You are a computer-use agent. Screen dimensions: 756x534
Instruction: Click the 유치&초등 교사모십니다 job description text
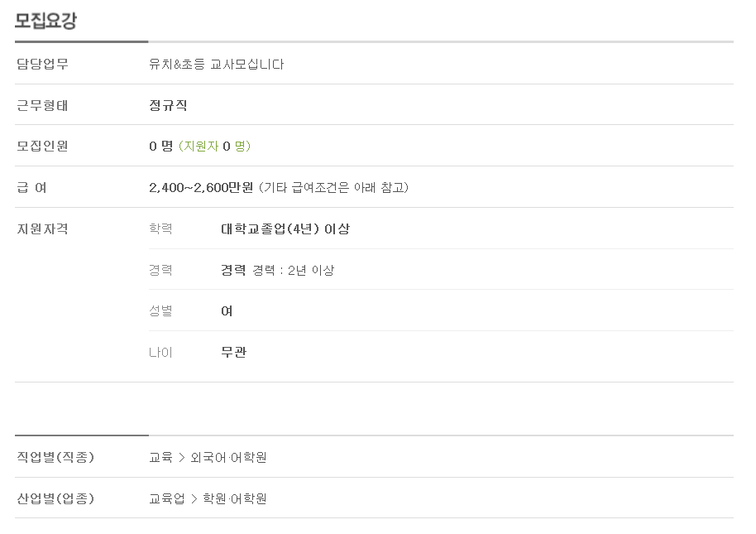pos(217,64)
